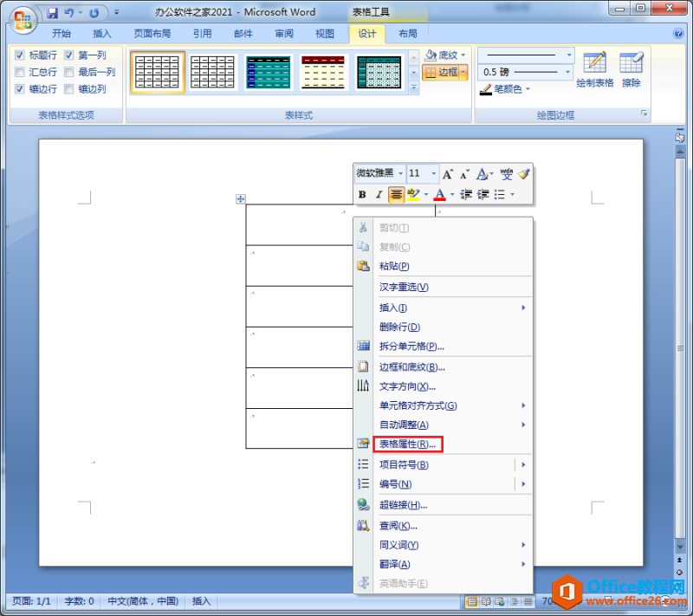Select the Eraser (擦除) tool
Screen dimensions: 693x616
(x=631, y=69)
